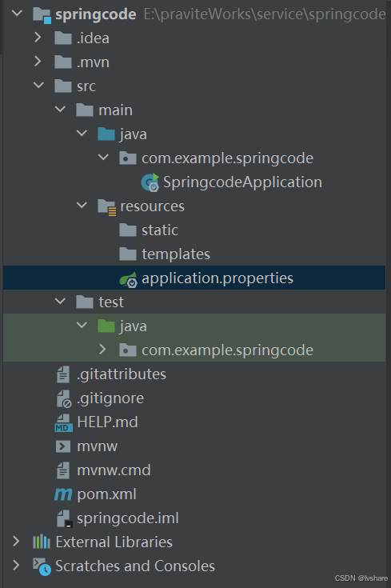Click the static folder icon
The image size is (391, 588).
(x=127, y=230)
